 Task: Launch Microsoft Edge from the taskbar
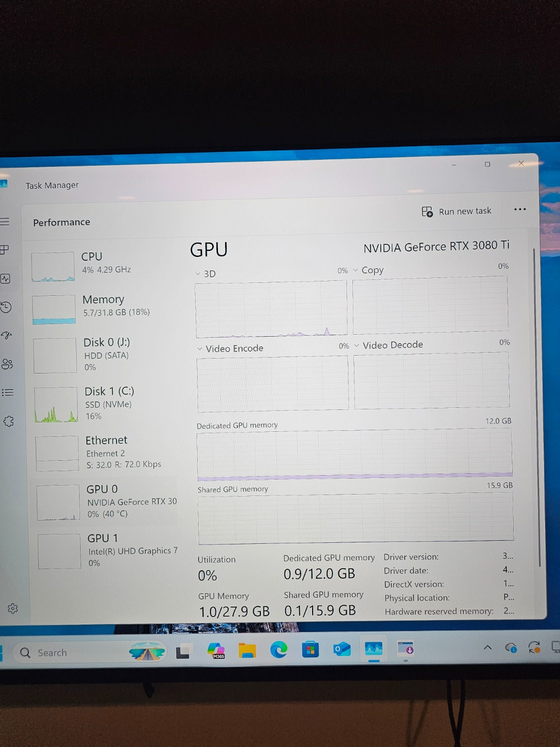pyautogui.click(x=279, y=650)
